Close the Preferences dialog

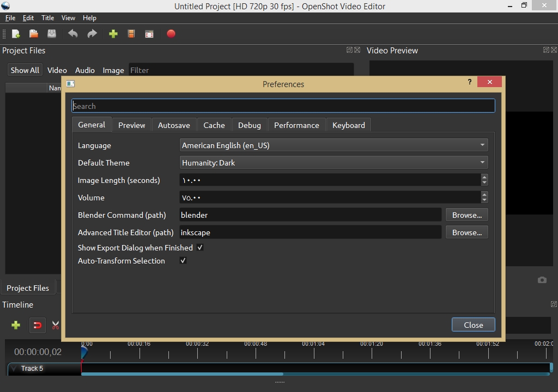click(473, 324)
